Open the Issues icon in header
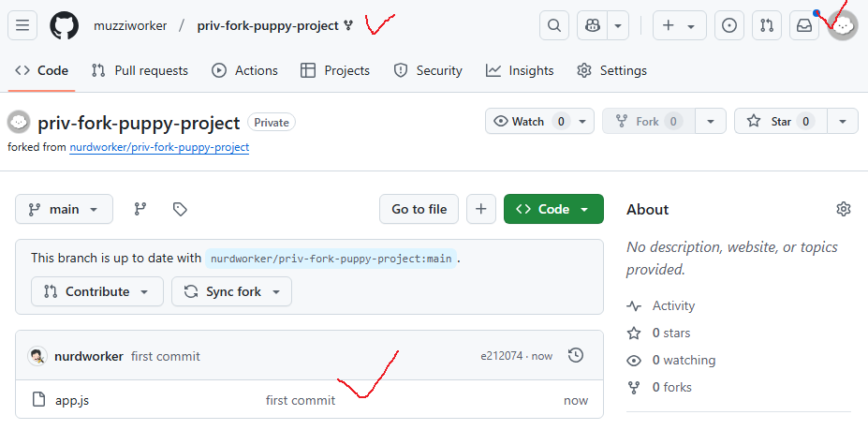 point(729,25)
